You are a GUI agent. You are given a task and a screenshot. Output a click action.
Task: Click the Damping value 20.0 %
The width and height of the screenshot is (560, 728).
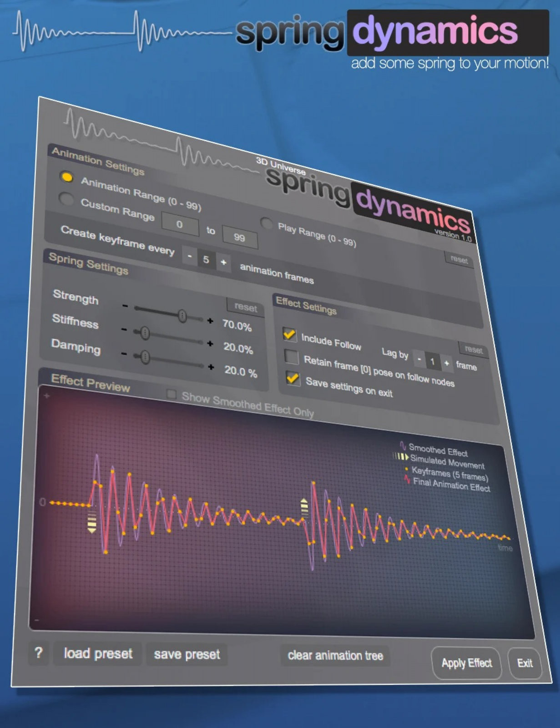click(x=241, y=371)
